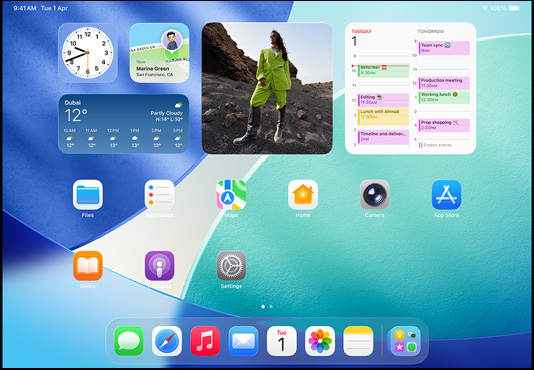Open the Lunch with Ahmad event

(383, 117)
